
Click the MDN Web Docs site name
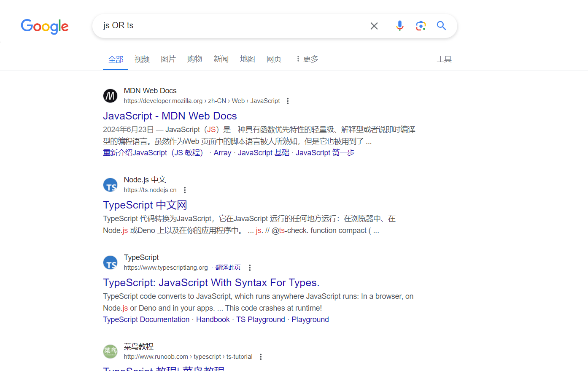click(150, 91)
